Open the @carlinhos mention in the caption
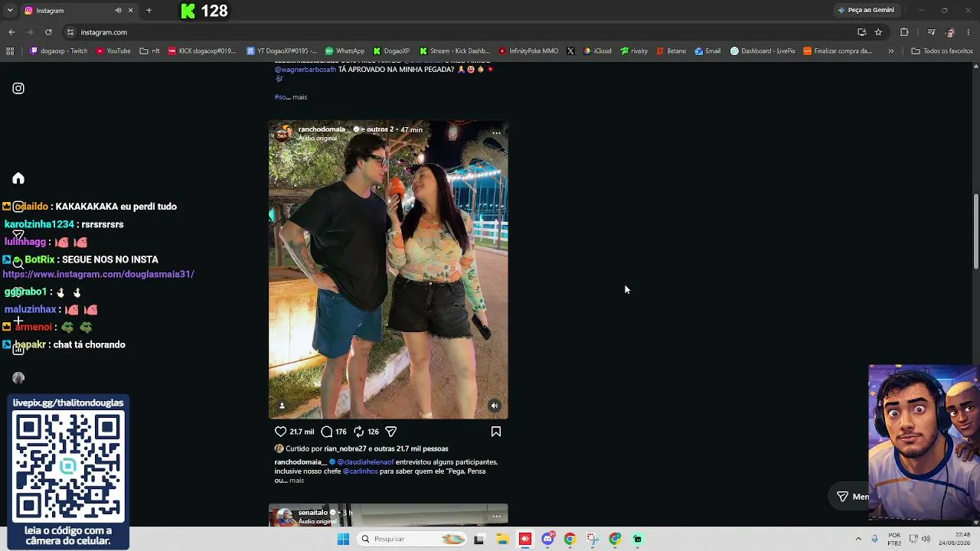 coord(360,471)
